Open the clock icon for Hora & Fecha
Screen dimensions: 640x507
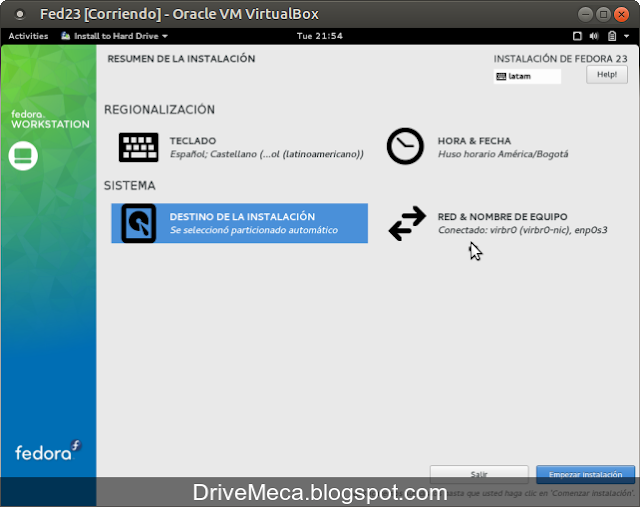(405, 146)
